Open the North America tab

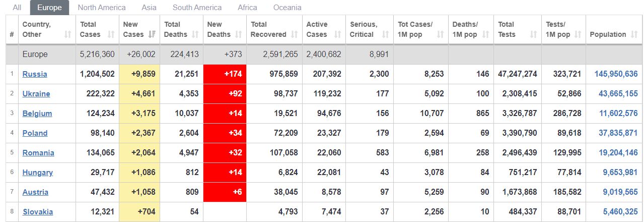(102, 8)
